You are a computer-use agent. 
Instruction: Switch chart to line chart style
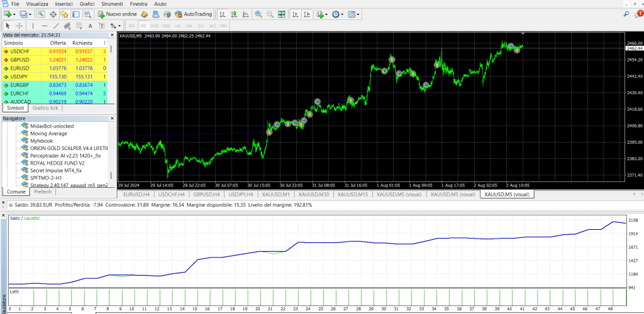[246, 14]
